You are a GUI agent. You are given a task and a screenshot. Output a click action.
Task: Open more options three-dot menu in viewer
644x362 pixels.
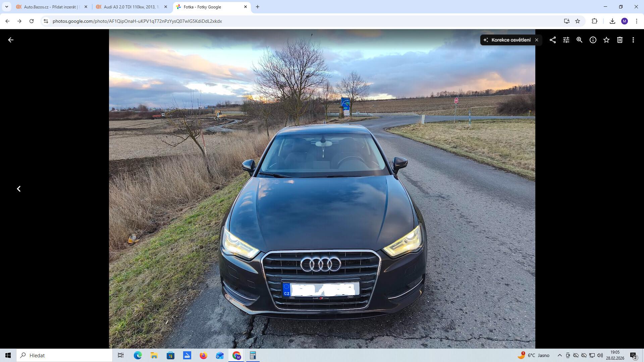click(x=633, y=40)
